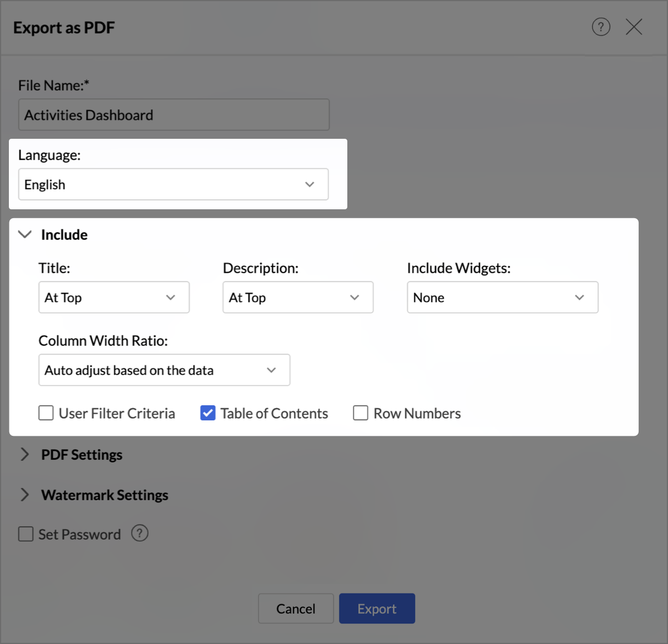Click the Set Password help icon
Viewport: 668px width, 644px height.
tap(140, 534)
